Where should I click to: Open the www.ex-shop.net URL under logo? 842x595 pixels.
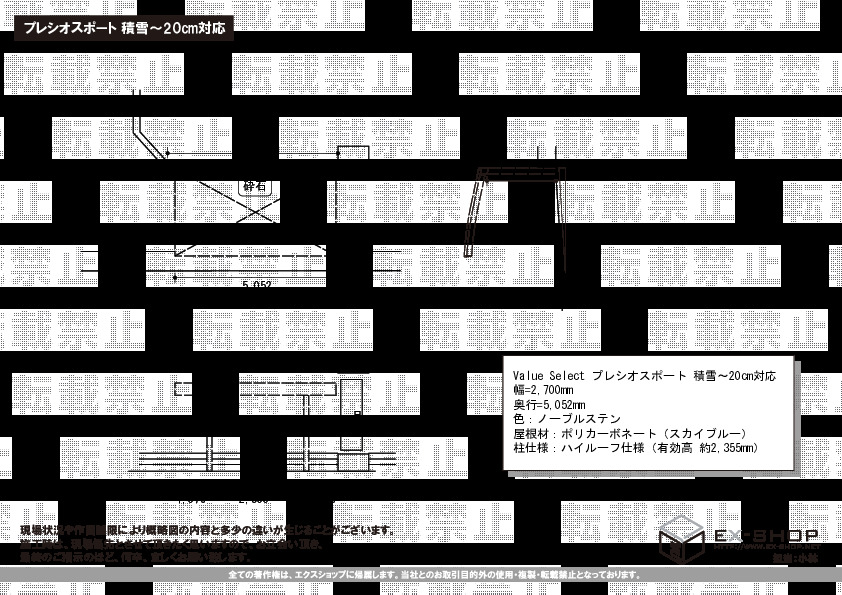765,548
